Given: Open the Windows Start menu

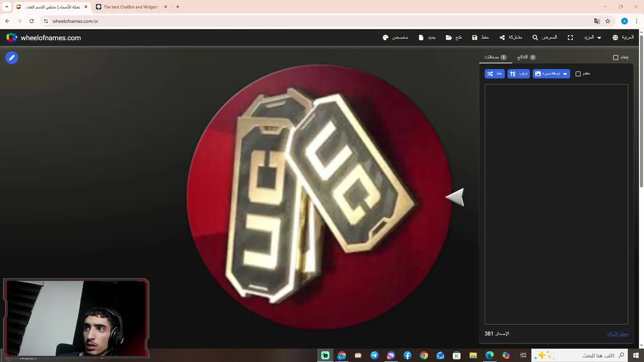Looking at the screenshot, I should pyautogui.click(x=636, y=355).
